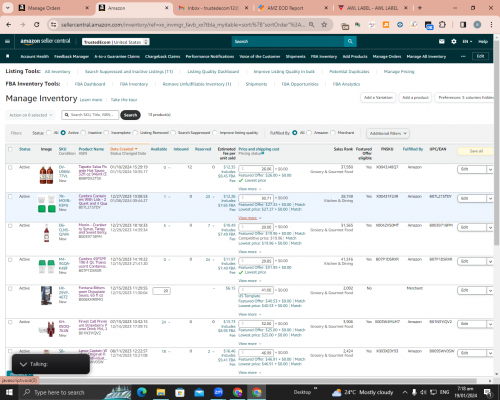The height and width of the screenshot is (400, 500).
Task: Select the All status radio button
Action: pyautogui.click(x=49, y=133)
